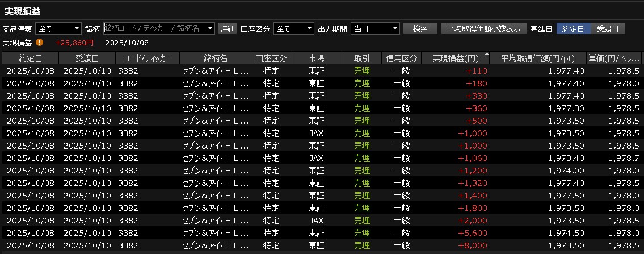Click the total +25,860円 value
644x254 pixels.
[x=74, y=43]
